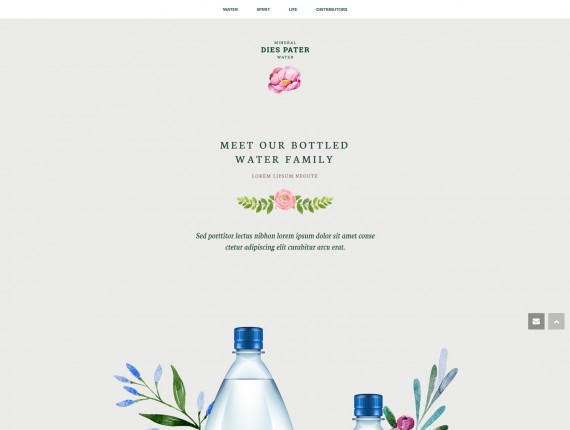Click the magenta flower beside small bottle
The height and width of the screenshot is (430, 570).
[x=405, y=423]
